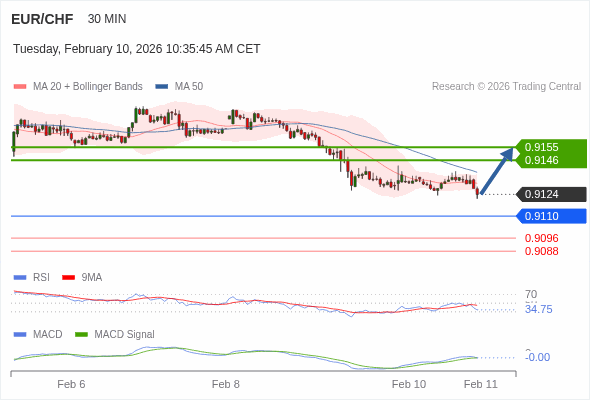590x400 pixels.
Task: Click the blue 0.9110 pivot price tag
Action: tap(552, 216)
